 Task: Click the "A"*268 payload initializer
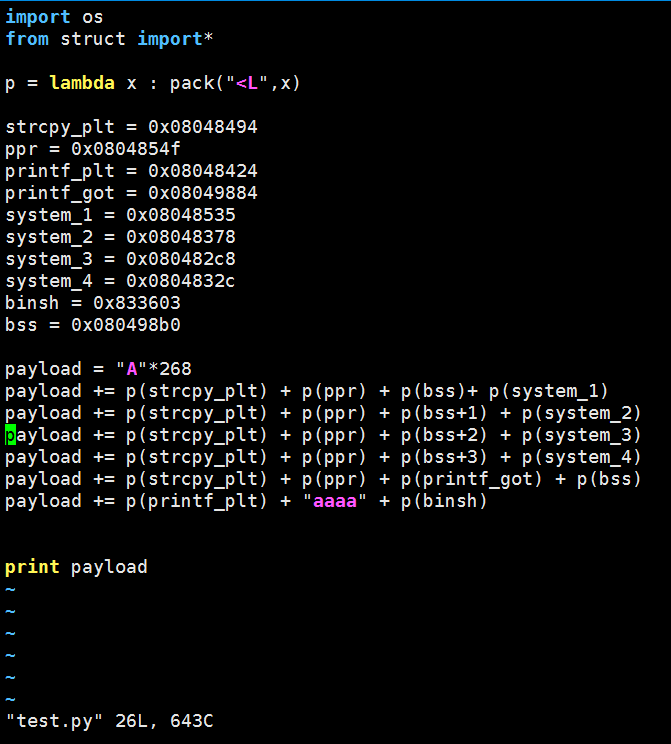click(154, 369)
